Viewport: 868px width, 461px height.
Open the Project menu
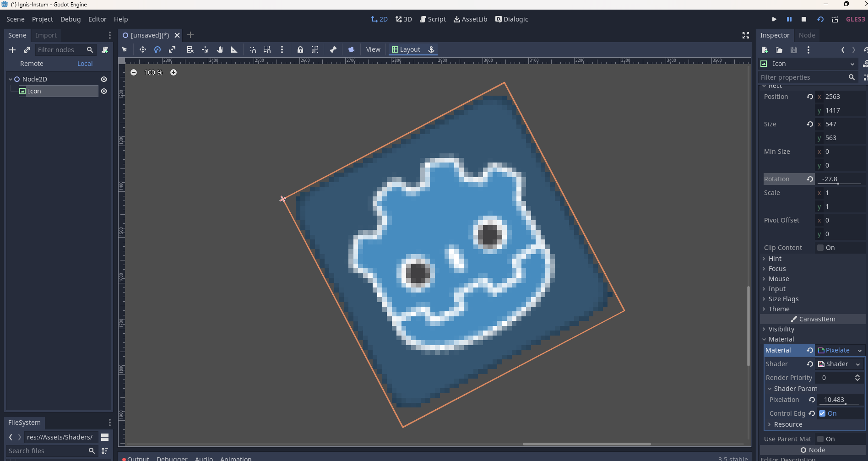pos(43,19)
